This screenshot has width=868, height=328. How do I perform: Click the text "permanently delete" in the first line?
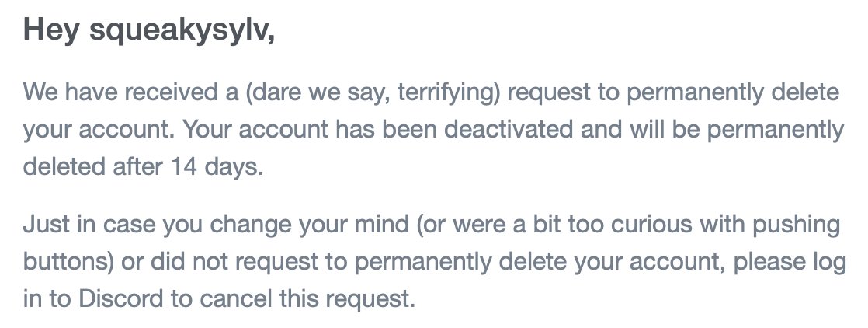[x=733, y=93]
